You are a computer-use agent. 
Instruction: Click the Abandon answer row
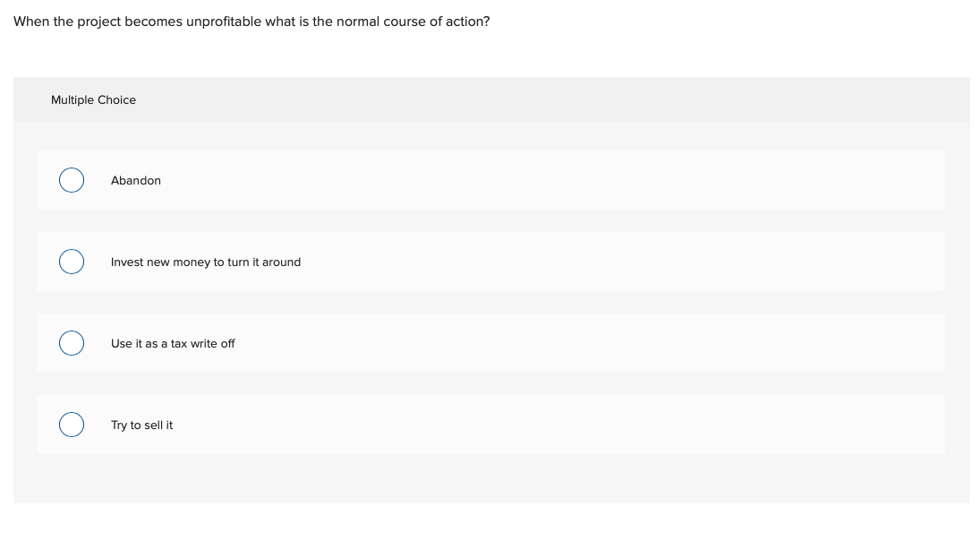490,180
